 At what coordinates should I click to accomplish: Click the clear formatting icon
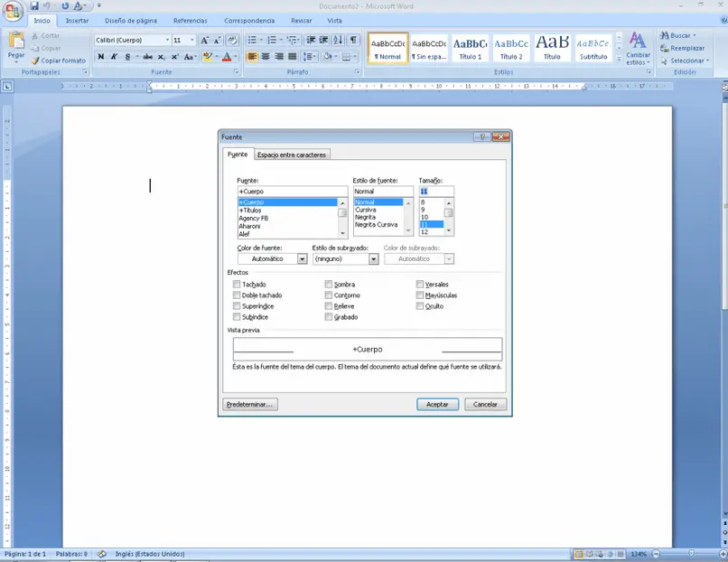[x=232, y=41]
